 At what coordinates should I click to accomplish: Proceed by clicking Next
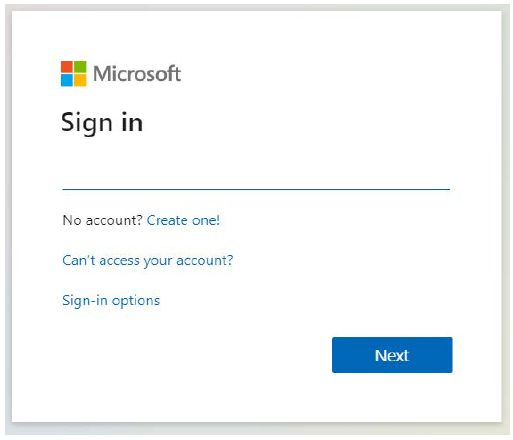[392, 355]
